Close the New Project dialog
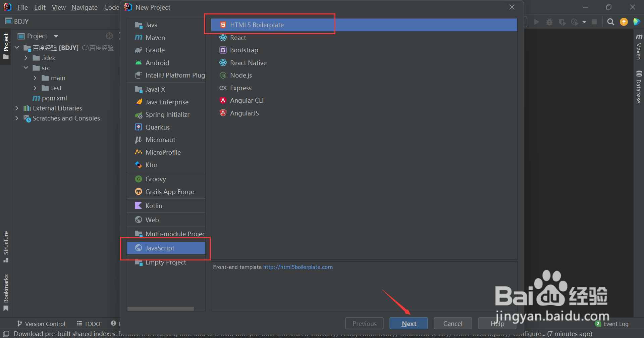The width and height of the screenshot is (644, 338). click(512, 7)
